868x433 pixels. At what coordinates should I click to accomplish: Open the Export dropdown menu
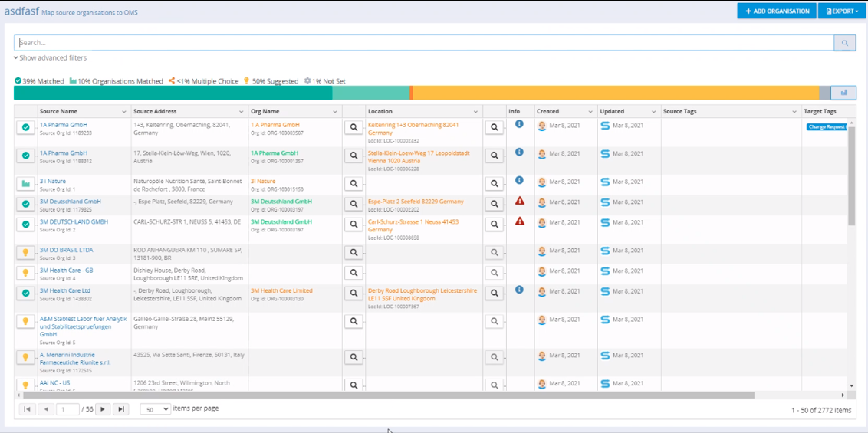pyautogui.click(x=841, y=11)
